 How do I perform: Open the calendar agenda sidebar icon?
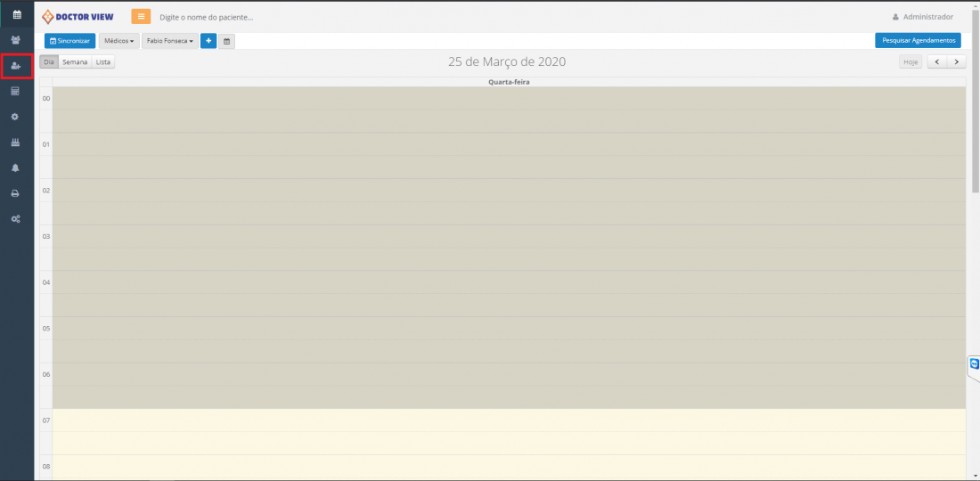pos(16,14)
